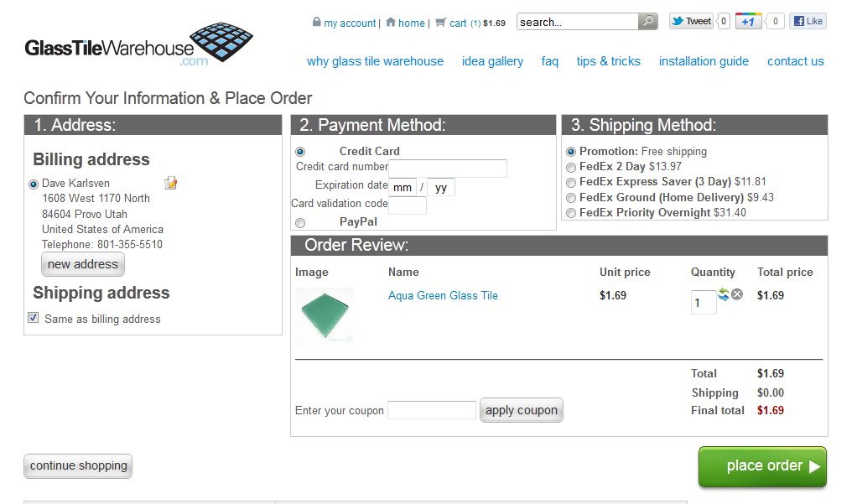Select PayPal payment method
857x504 pixels.
[300, 222]
